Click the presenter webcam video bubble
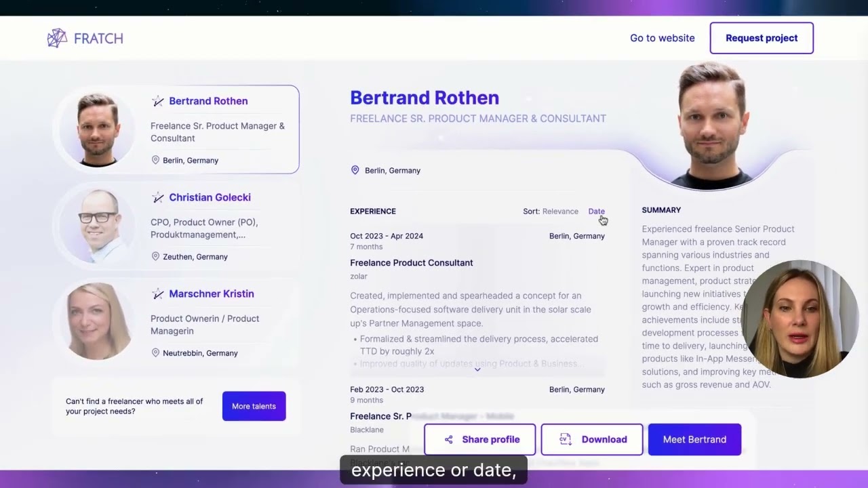Image resolution: width=868 pixels, height=488 pixels. coord(800,319)
